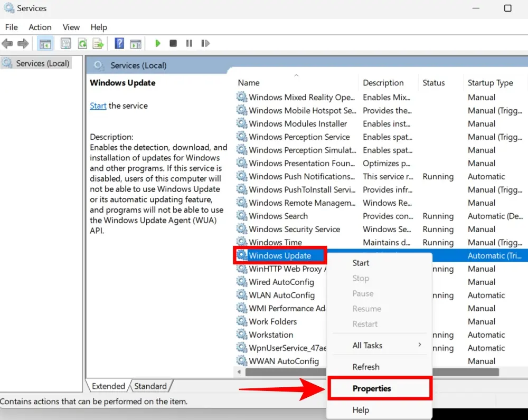Maximize the Services window
528x420 pixels.
coord(507,8)
